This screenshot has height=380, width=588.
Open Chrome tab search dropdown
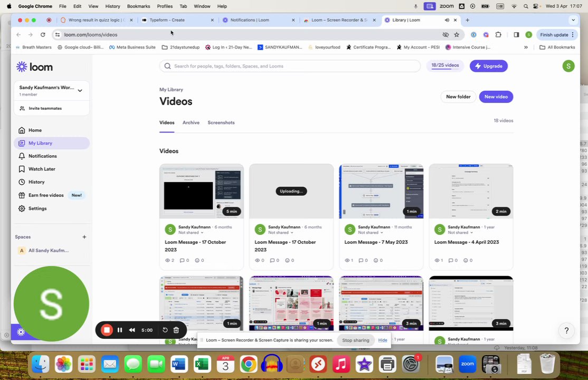tap(573, 20)
